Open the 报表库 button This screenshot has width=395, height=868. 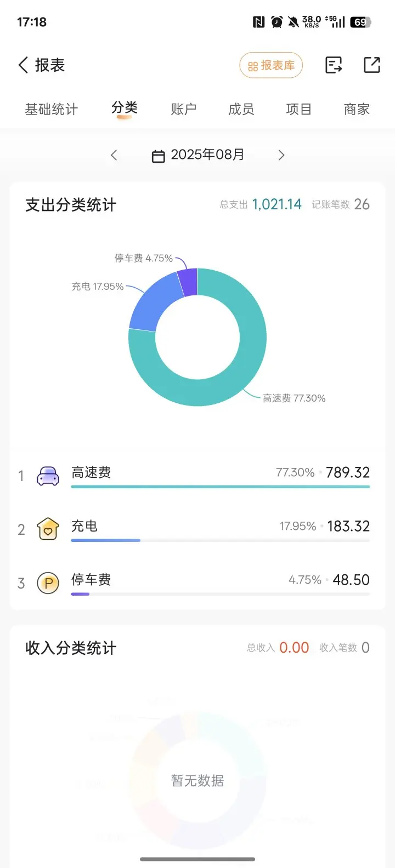click(271, 65)
